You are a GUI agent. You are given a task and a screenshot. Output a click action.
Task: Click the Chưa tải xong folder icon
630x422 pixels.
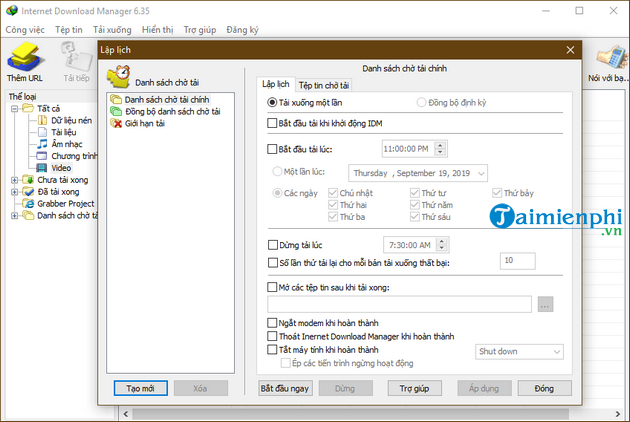point(28,180)
